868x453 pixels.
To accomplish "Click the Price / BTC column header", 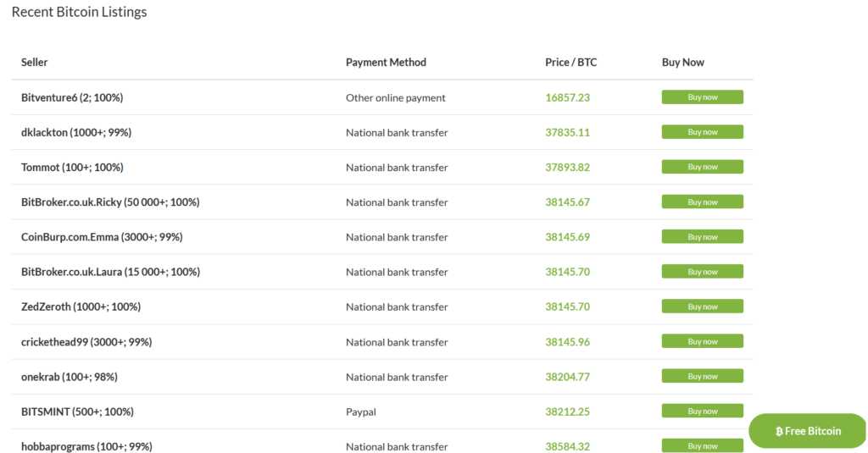I will [x=570, y=62].
